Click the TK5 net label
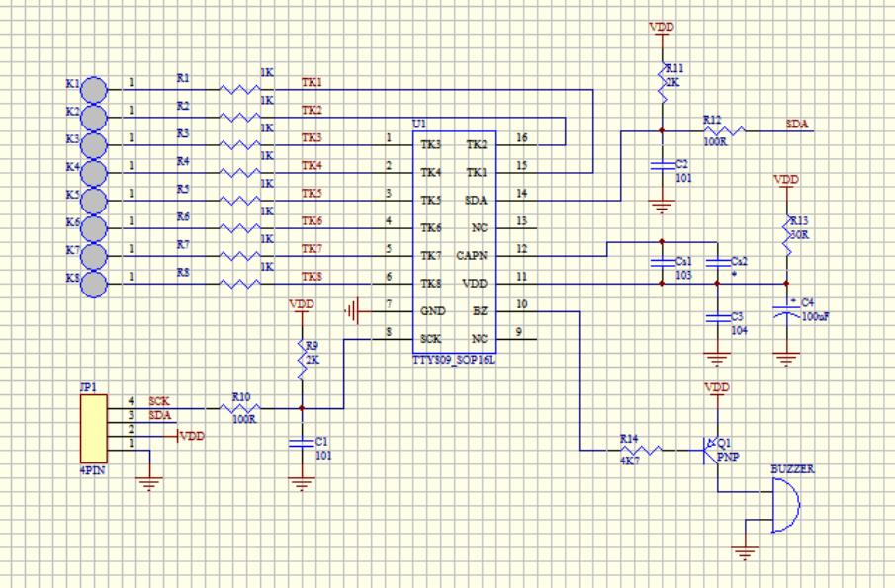 (312, 194)
